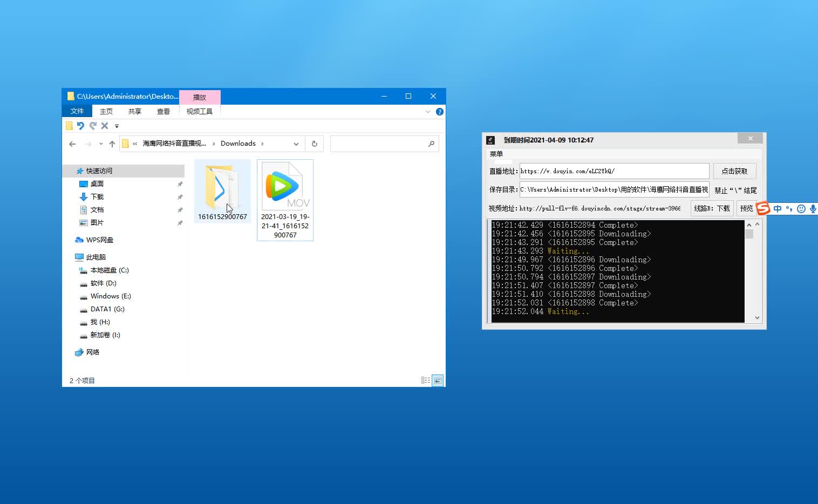Switch to large icons view button
This screenshot has height=504, width=818.
(438, 380)
